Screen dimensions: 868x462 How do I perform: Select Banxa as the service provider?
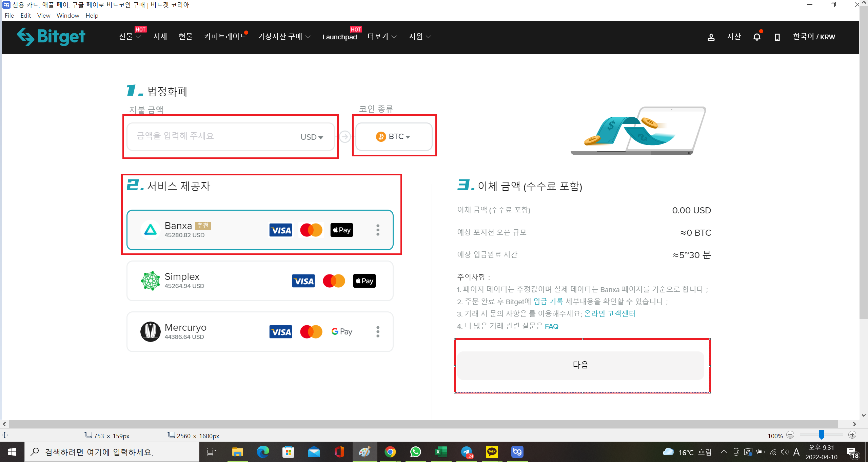pyautogui.click(x=260, y=230)
